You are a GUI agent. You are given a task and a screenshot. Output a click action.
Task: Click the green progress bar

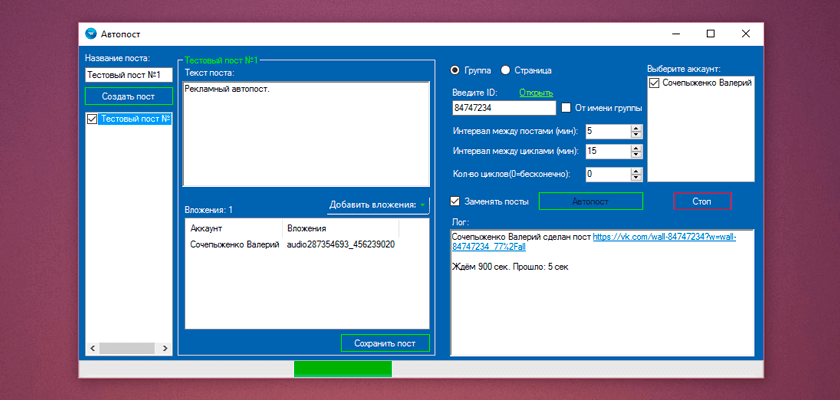(343, 369)
